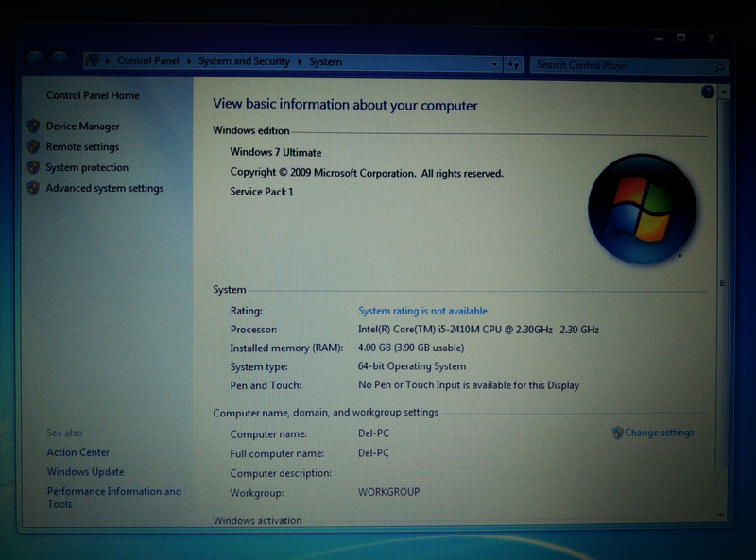Open System rating is not available link

pyautogui.click(x=422, y=311)
